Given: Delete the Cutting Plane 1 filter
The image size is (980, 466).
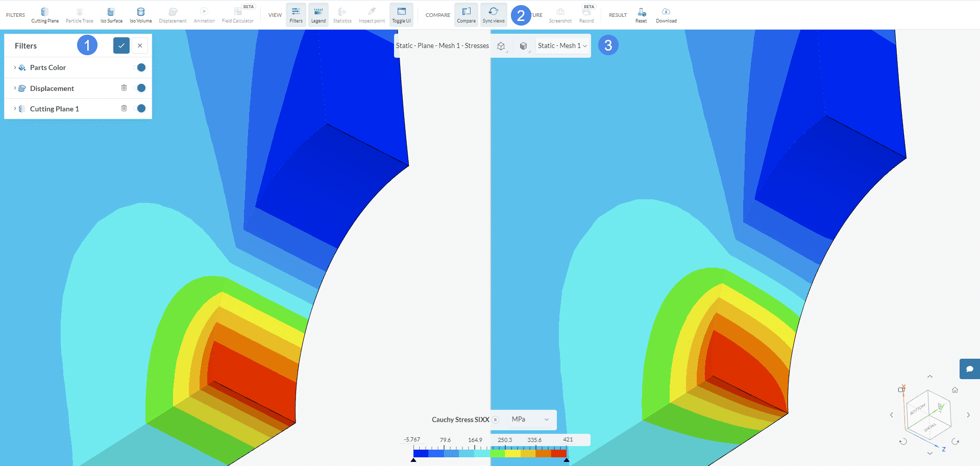Looking at the screenshot, I should click(x=124, y=108).
